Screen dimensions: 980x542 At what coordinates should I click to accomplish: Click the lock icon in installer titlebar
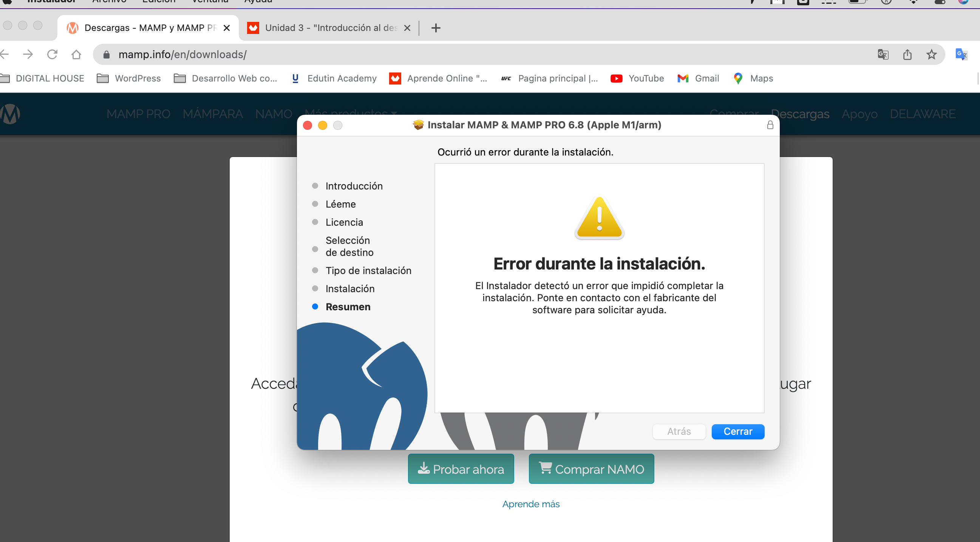click(770, 125)
